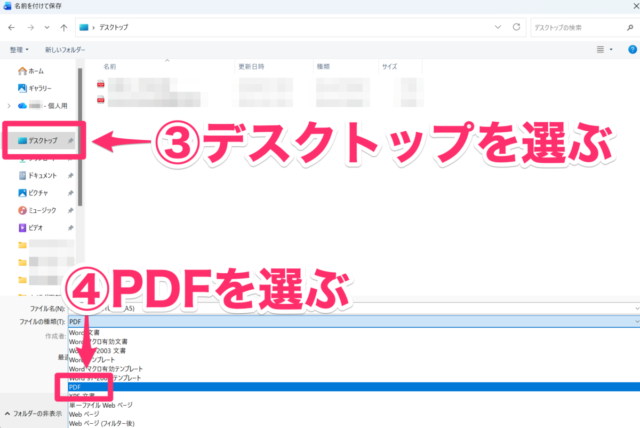Select デスクトップ in the sidebar
The image size is (640, 428).
coord(43,142)
